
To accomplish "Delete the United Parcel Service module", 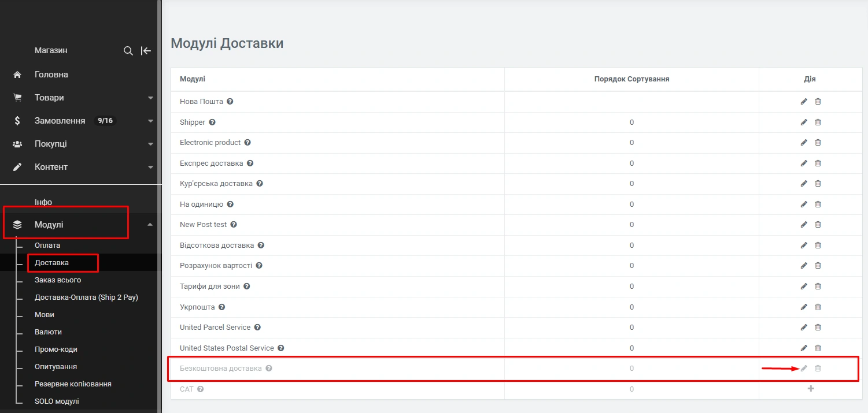I will (x=818, y=328).
